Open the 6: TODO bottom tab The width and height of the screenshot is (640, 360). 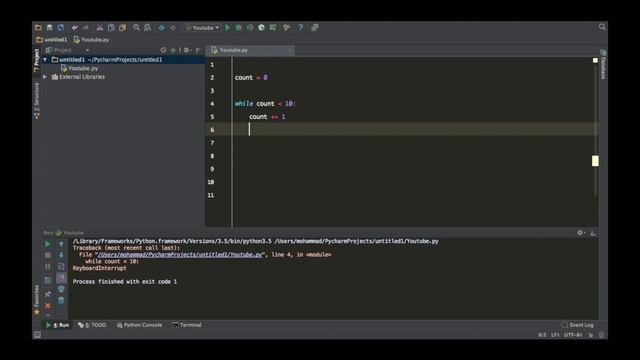tap(92, 325)
